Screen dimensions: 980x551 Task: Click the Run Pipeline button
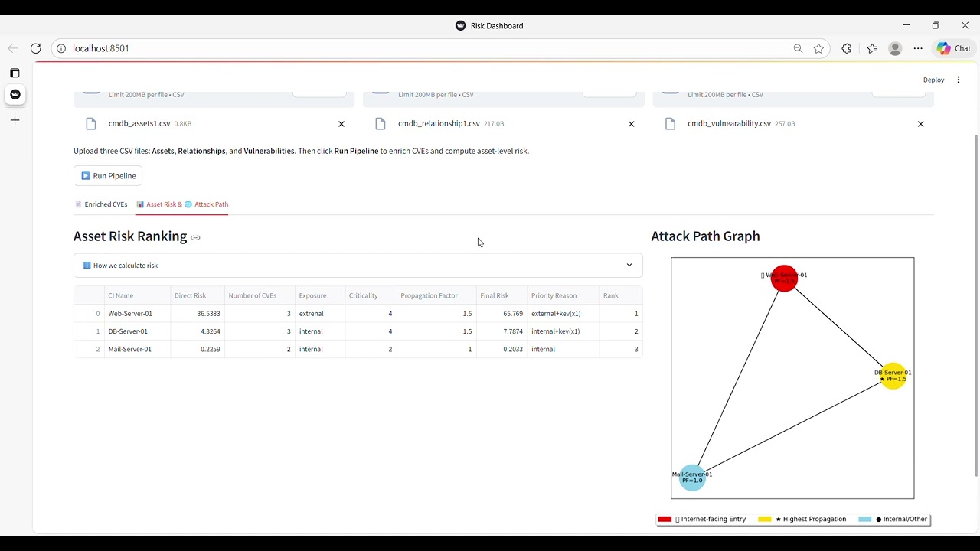coord(108,176)
